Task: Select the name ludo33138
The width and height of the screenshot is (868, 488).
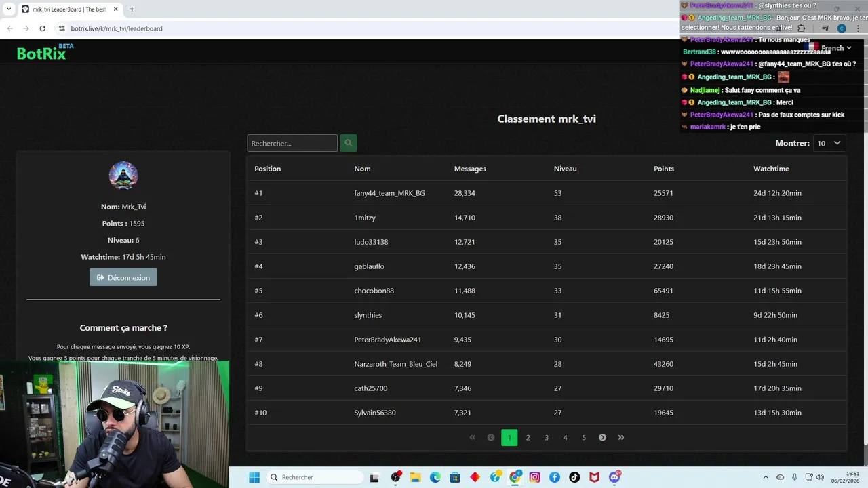Action: 371,242
